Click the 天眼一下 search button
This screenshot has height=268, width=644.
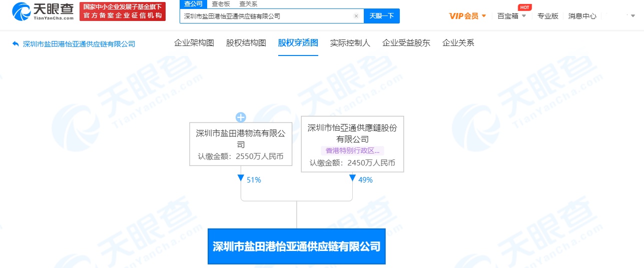(381, 16)
